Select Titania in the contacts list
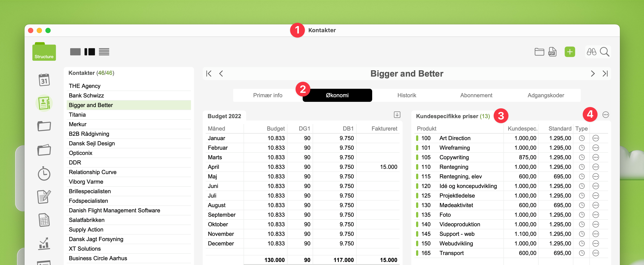 coord(77,115)
